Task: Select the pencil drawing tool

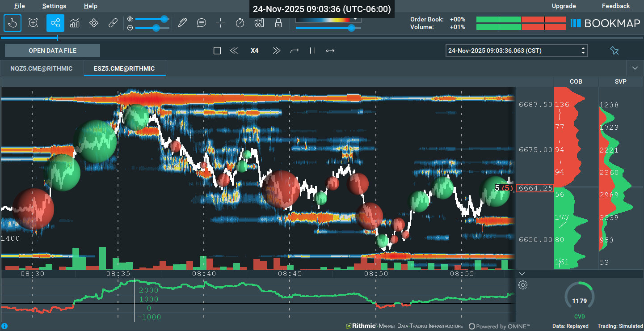Action: (x=182, y=23)
